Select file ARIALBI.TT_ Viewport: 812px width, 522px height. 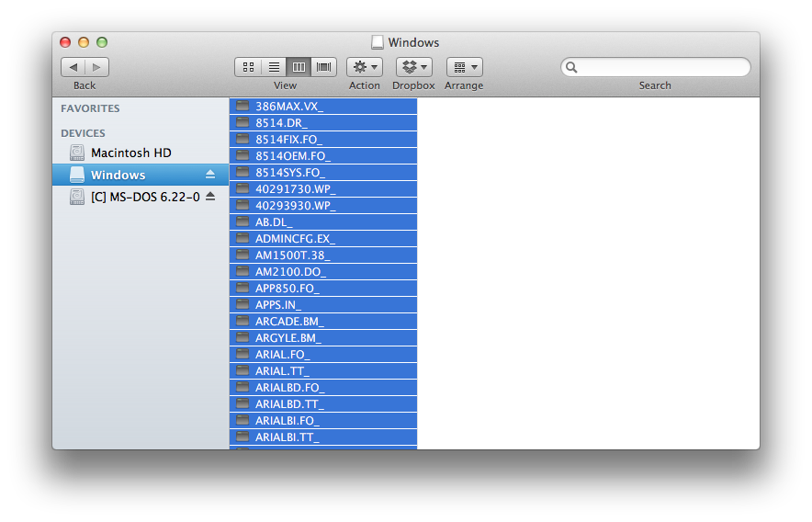point(323,437)
